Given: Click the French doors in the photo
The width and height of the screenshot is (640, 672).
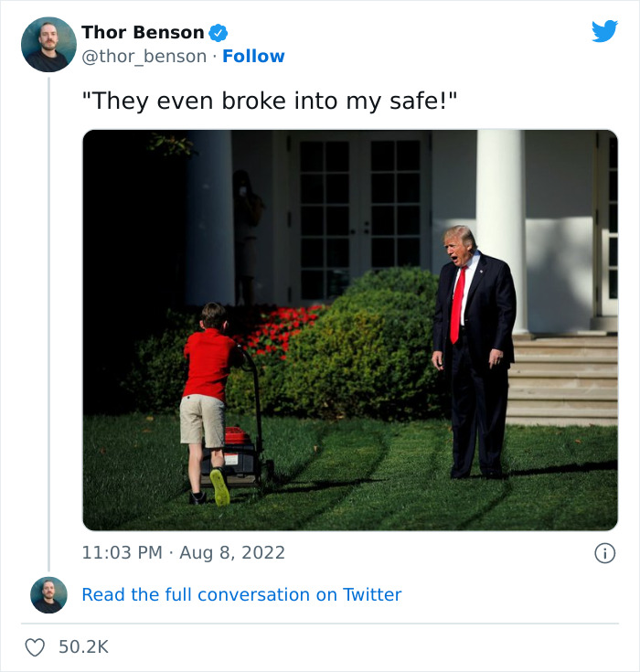Looking at the screenshot, I should 359,219.
